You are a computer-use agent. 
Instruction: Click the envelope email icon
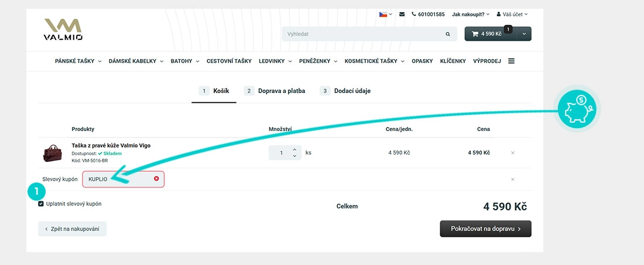click(x=402, y=15)
